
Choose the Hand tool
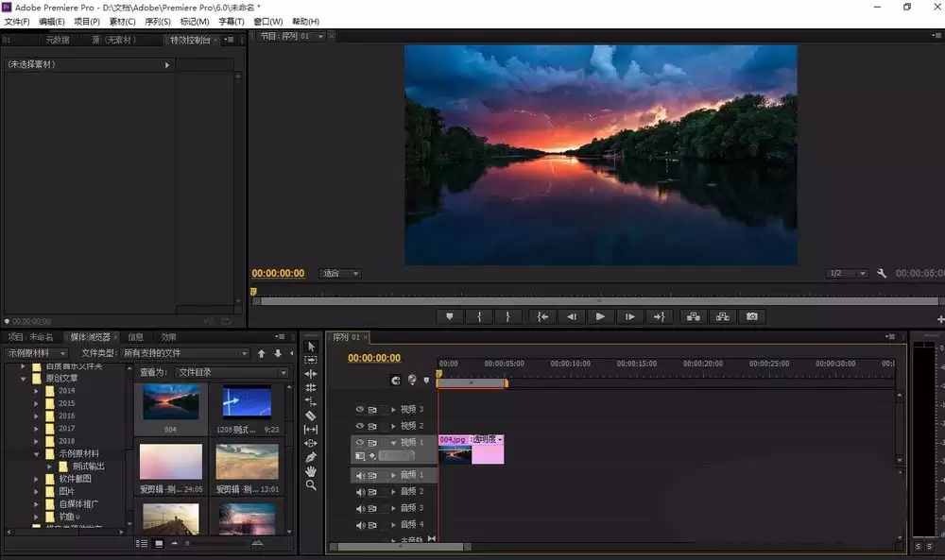point(310,471)
